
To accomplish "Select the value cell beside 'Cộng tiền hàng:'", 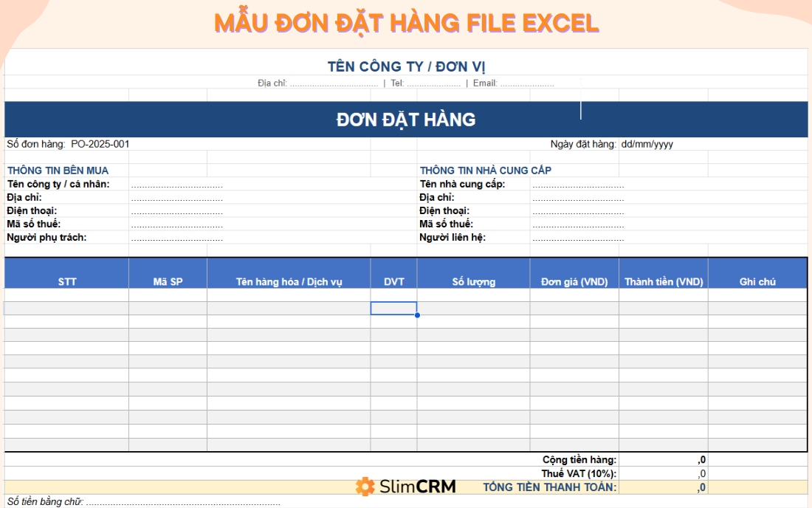I will coord(664,460).
